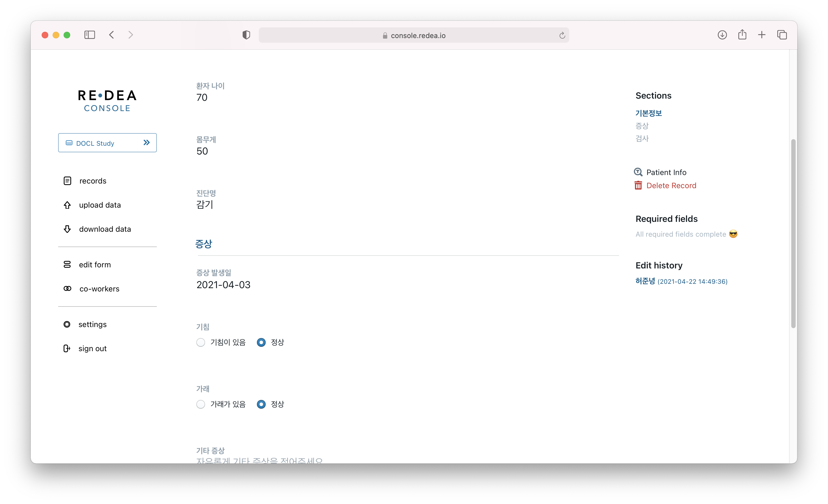Click the sign out door icon

67,348
